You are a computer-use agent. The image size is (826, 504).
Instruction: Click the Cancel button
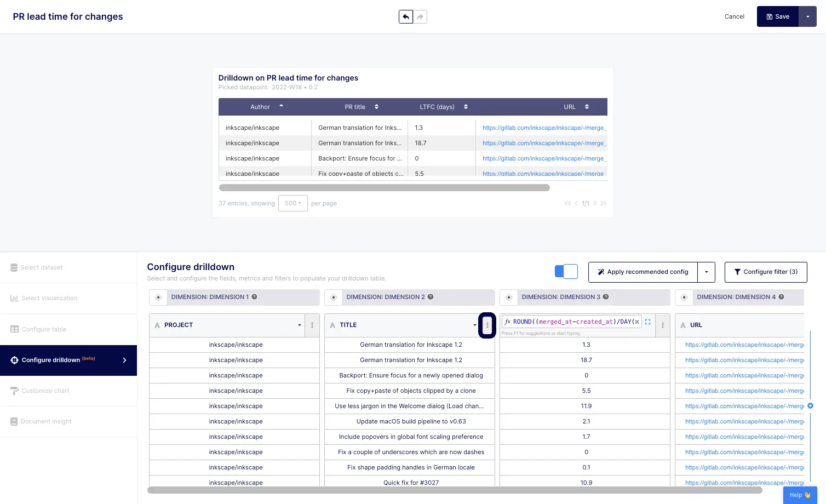(x=734, y=16)
